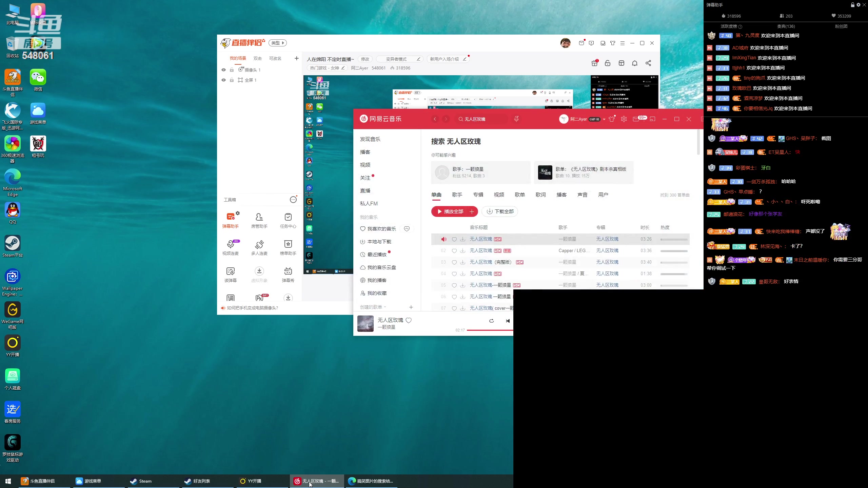This screenshot has height=488, width=868.
Task: Download the song 无人区玫瑰 (完整版)
Action: coord(462,262)
